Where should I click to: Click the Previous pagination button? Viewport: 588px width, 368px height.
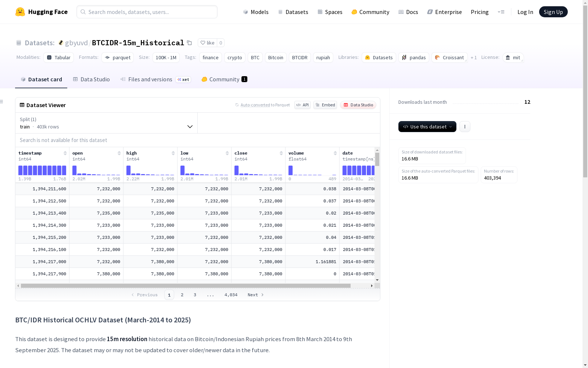coord(144,295)
